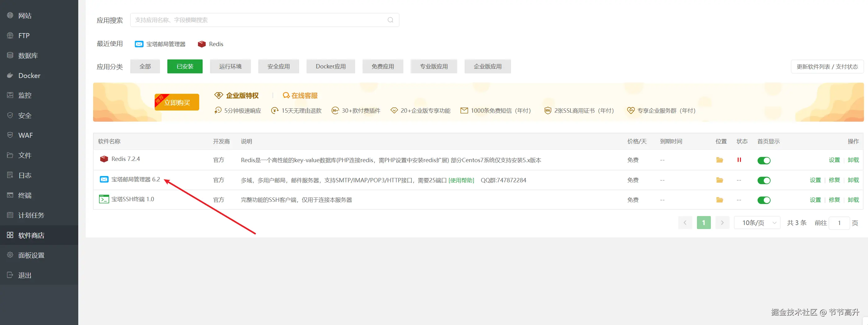
Task: Go to next page arrow
Action: click(x=722, y=223)
